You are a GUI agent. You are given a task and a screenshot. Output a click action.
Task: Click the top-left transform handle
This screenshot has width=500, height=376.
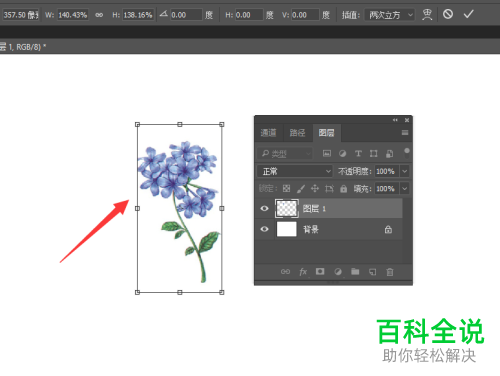pyautogui.click(x=137, y=124)
